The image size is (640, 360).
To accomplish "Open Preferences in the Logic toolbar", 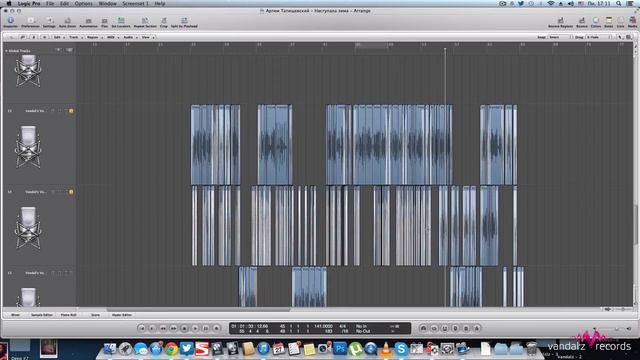I will 30,22.
